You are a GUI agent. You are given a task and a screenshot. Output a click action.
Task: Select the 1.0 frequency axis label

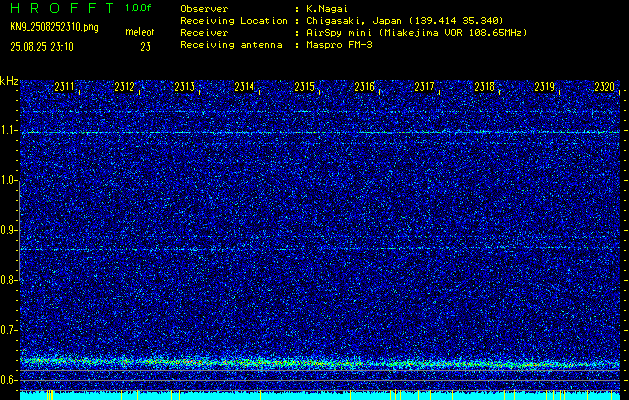(x=7, y=181)
